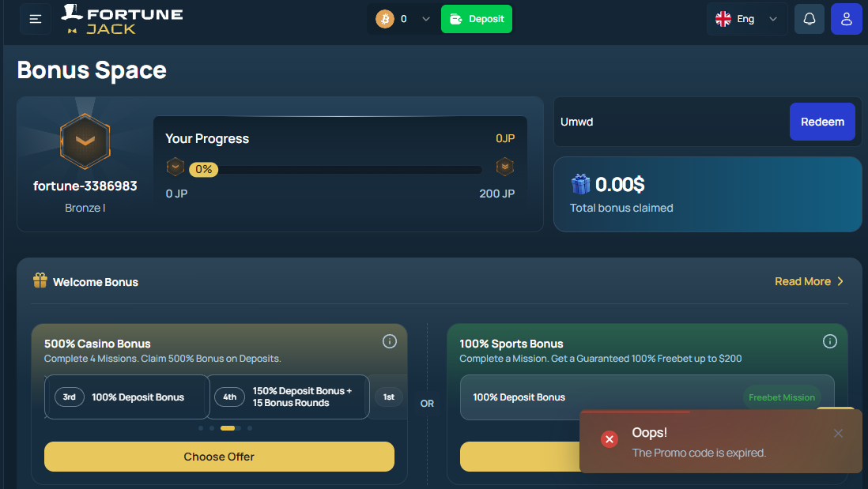Click the last carousel pagination dot
Screen dimensions: 868x489
coord(250,428)
